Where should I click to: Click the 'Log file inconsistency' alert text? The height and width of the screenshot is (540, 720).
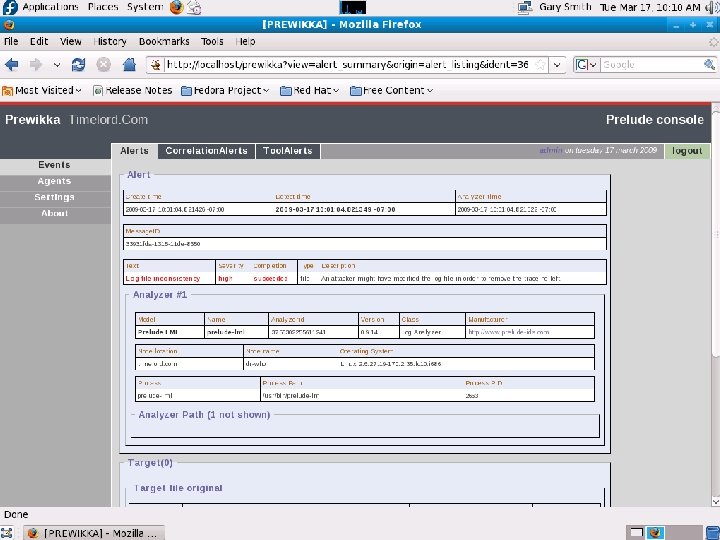[163, 278]
